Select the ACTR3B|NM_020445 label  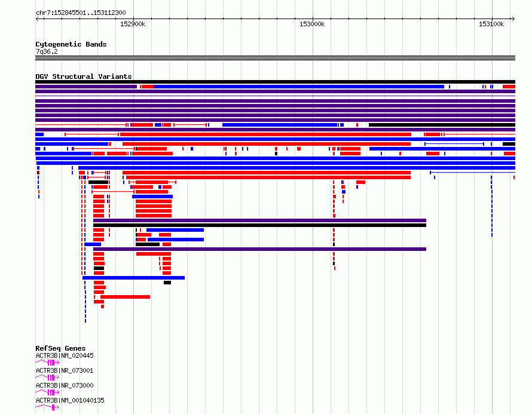pos(65,355)
